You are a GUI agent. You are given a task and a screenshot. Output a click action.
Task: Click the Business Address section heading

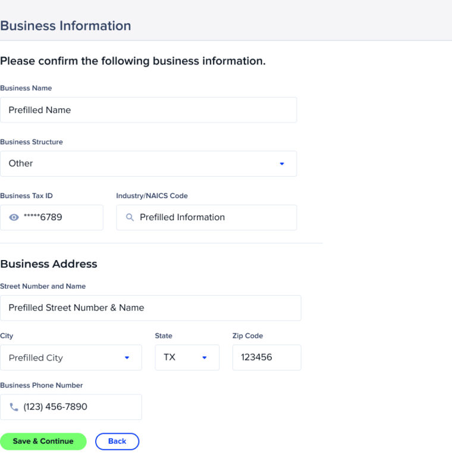tap(49, 264)
